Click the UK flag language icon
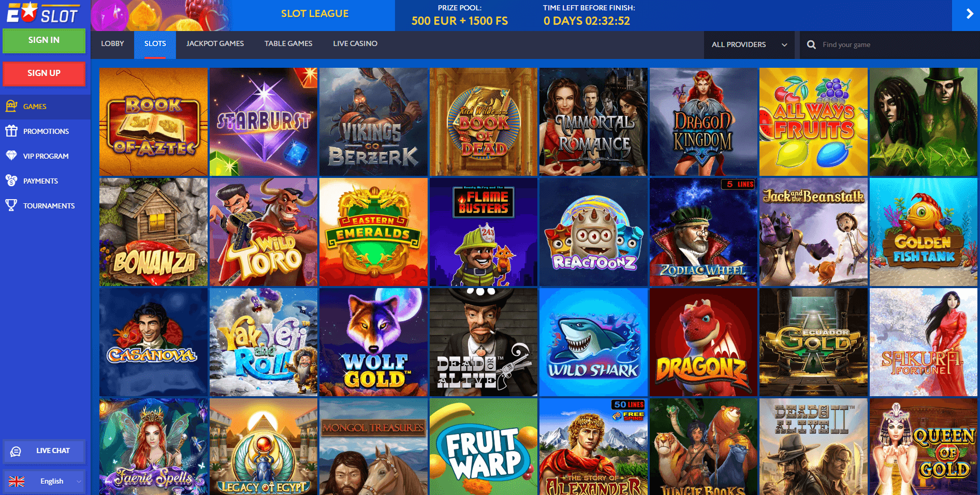 pos(17,482)
